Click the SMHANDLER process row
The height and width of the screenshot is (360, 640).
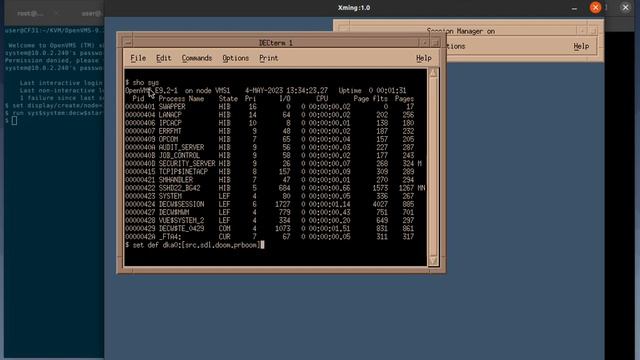click(x=270, y=180)
